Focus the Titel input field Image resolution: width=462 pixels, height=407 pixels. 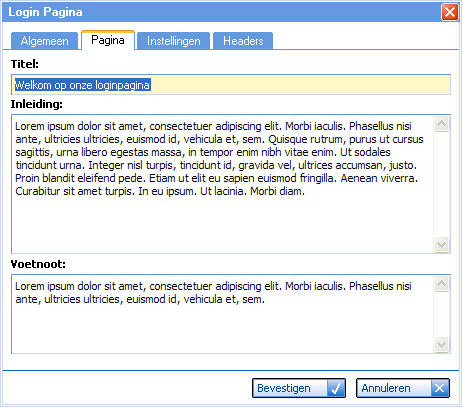[x=231, y=85]
